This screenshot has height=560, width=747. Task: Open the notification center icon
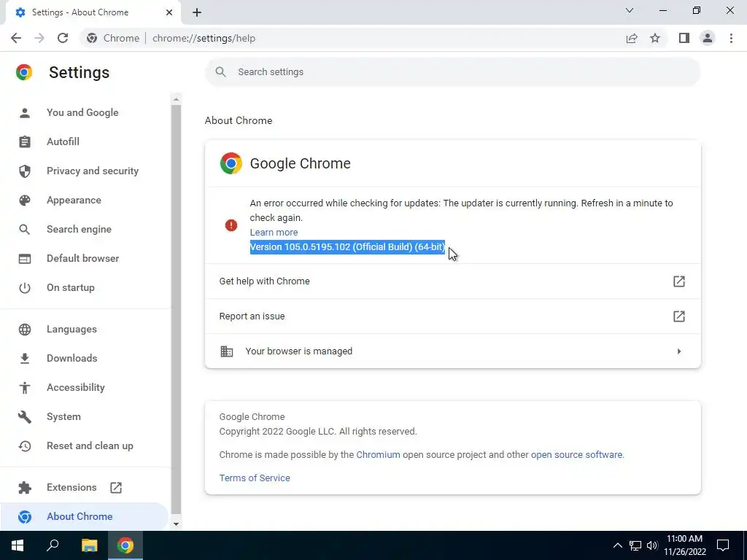tap(723, 545)
